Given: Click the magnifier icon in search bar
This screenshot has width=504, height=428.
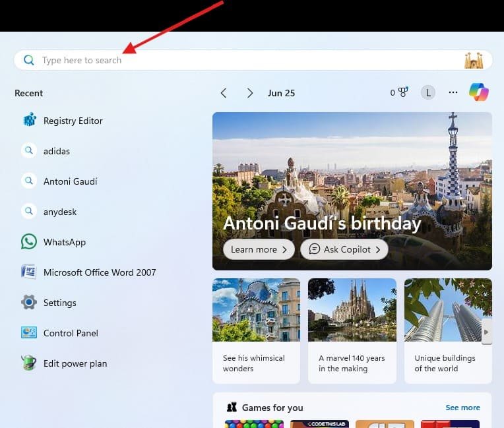Looking at the screenshot, I should point(29,60).
